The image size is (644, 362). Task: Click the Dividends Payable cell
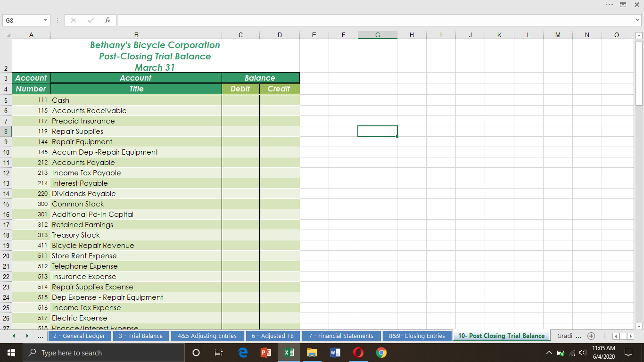click(136, 193)
